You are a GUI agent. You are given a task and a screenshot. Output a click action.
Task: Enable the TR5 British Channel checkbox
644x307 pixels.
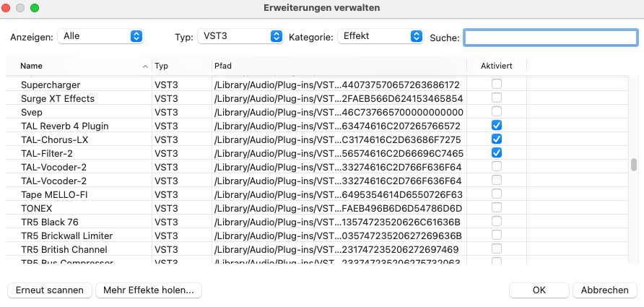pyautogui.click(x=497, y=248)
